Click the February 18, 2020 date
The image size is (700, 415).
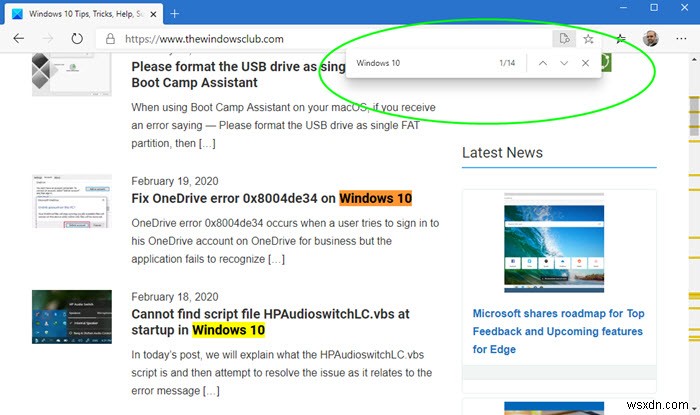click(x=175, y=297)
